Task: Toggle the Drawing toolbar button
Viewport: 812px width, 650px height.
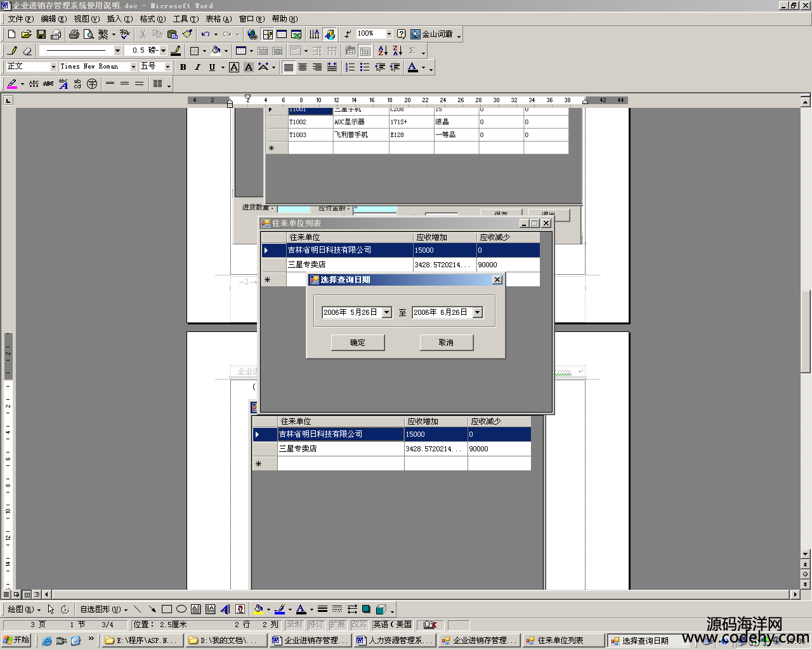Action: [330, 34]
